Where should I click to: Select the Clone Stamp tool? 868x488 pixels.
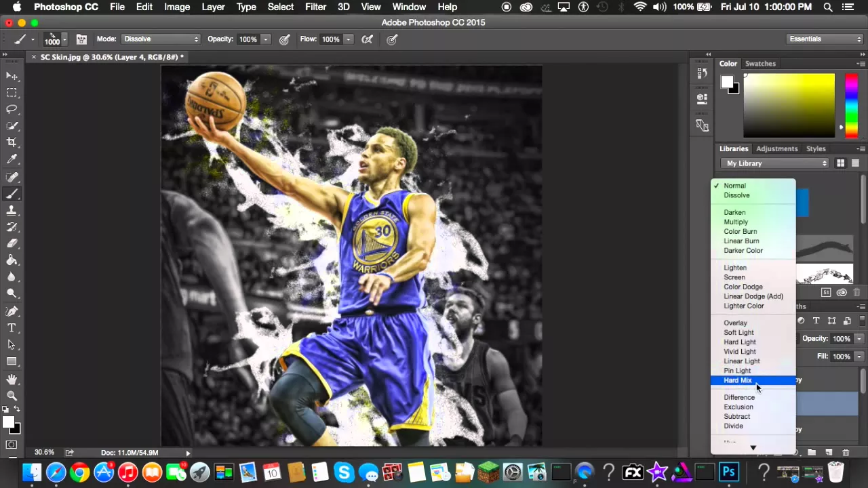click(12, 211)
